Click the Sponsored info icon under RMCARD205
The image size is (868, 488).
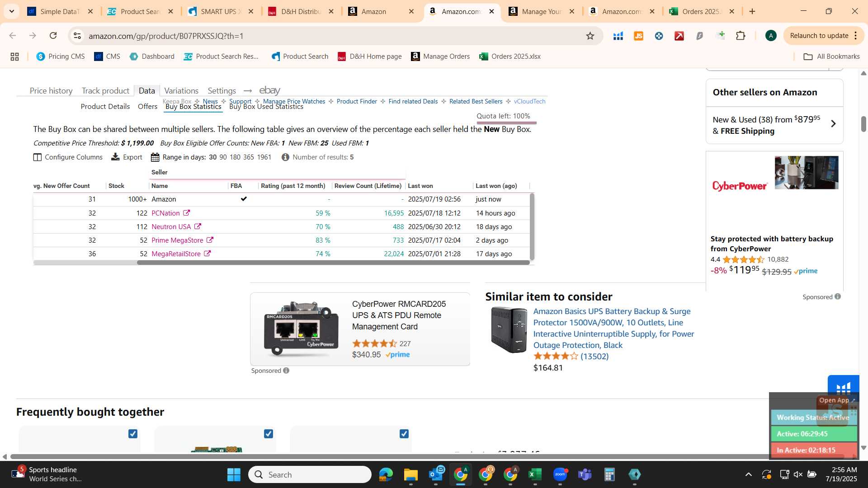[x=286, y=371]
